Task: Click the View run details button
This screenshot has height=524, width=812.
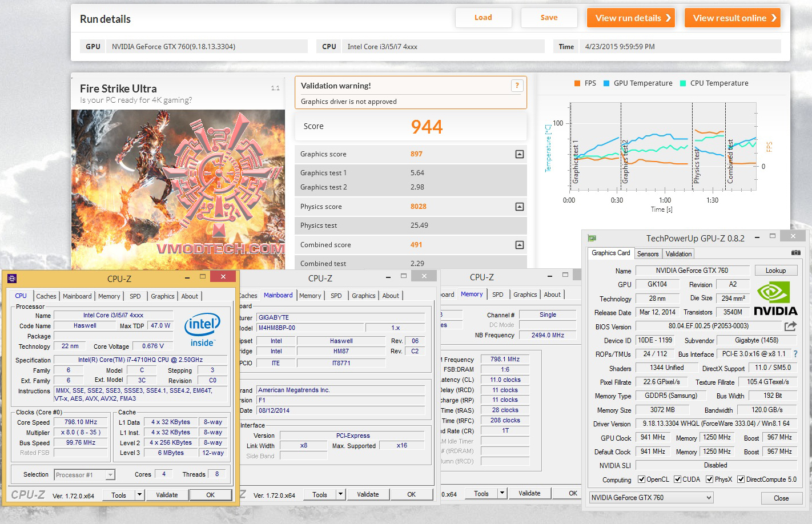Action: pyautogui.click(x=631, y=18)
